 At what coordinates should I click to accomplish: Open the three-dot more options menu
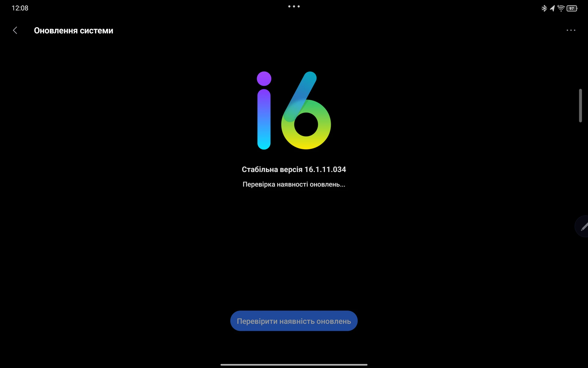[571, 30]
